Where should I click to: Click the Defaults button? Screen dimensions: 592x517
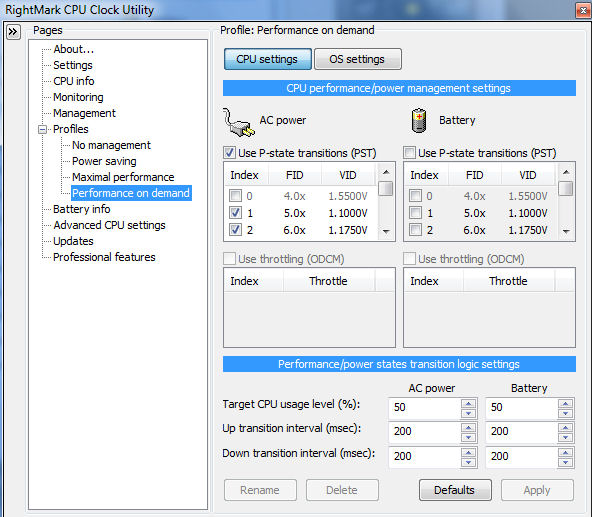tap(455, 490)
